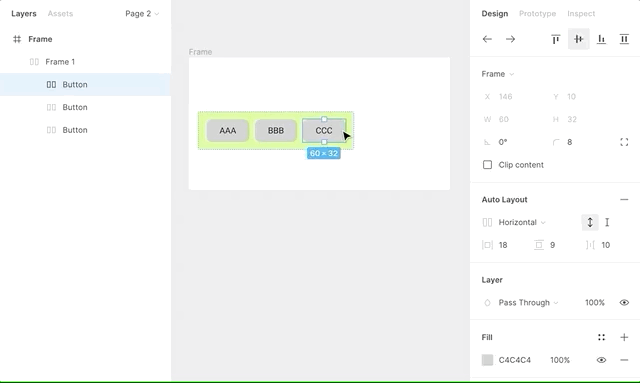Click the fill opacity 100% field
This screenshot has height=383, width=640.
(560, 360)
